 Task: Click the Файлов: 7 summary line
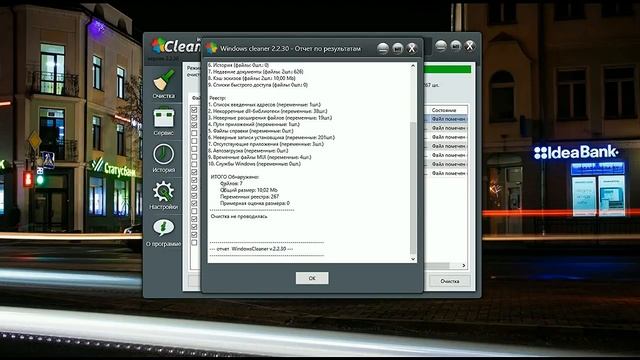coord(231,183)
